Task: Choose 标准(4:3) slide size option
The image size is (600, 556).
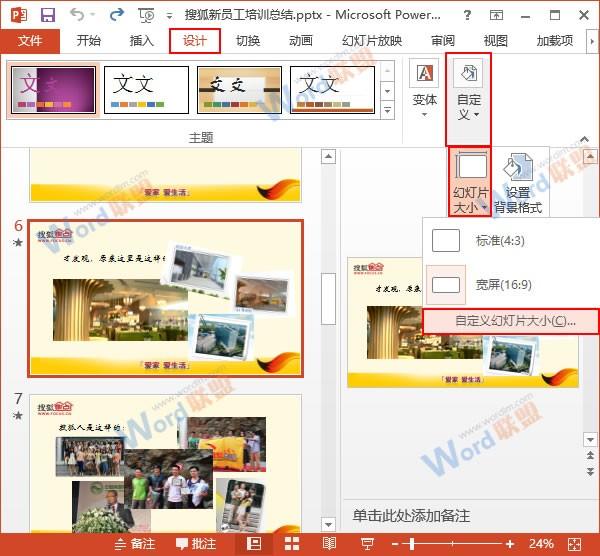Action: 500,241
